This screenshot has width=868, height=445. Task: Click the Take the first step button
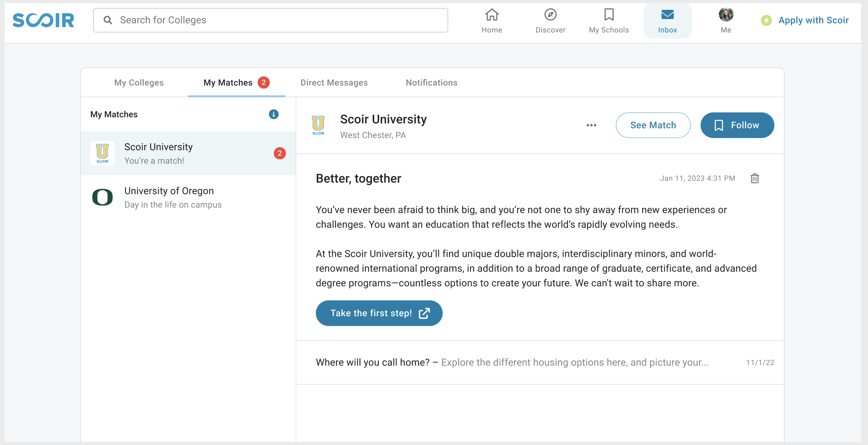(x=378, y=313)
